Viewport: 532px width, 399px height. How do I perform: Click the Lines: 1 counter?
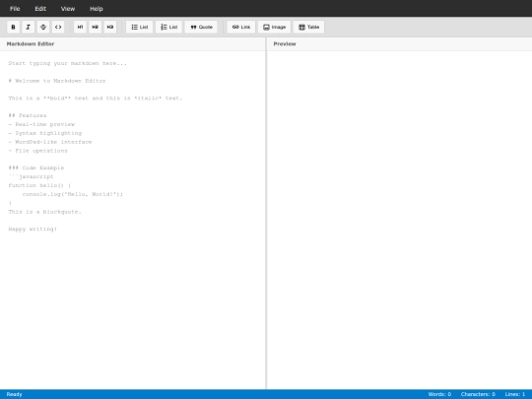515,394
